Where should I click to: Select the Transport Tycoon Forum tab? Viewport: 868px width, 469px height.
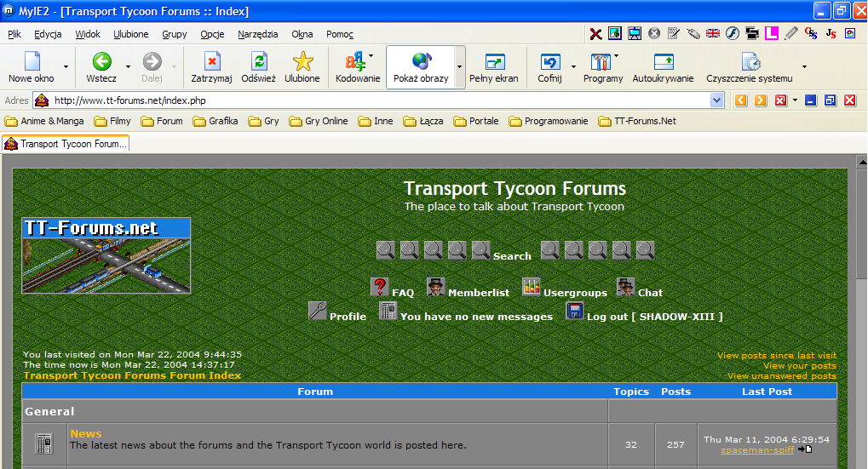[66, 144]
